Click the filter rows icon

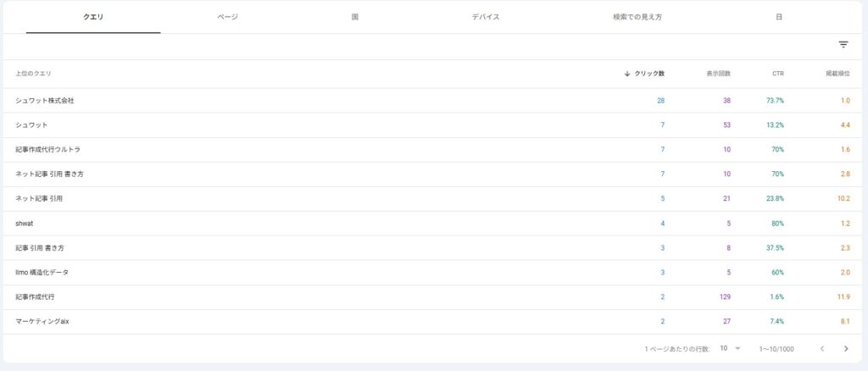pos(843,45)
